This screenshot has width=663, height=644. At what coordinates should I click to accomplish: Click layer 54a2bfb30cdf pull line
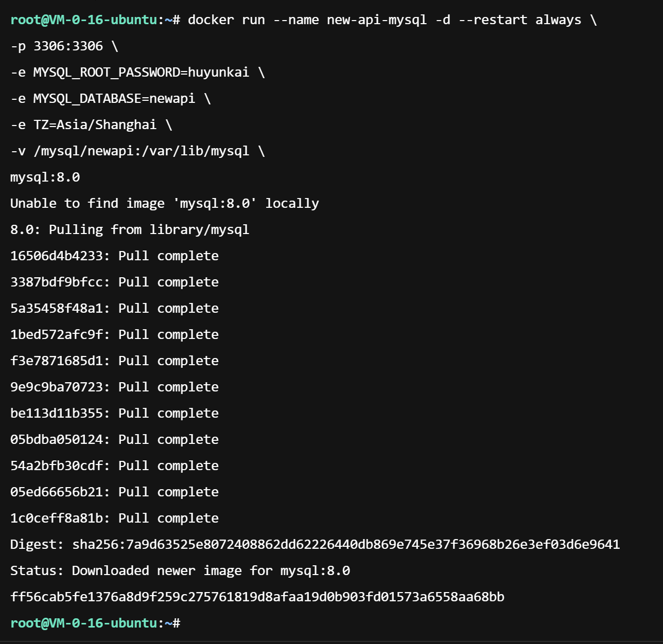(114, 466)
